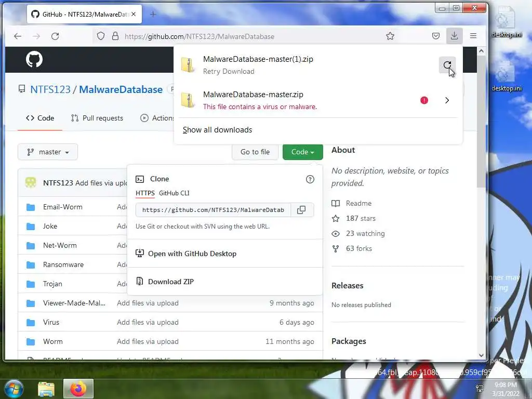The width and height of the screenshot is (532, 399).
Task: Click the MalwareDatabase repository name link
Action: click(x=121, y=89)
